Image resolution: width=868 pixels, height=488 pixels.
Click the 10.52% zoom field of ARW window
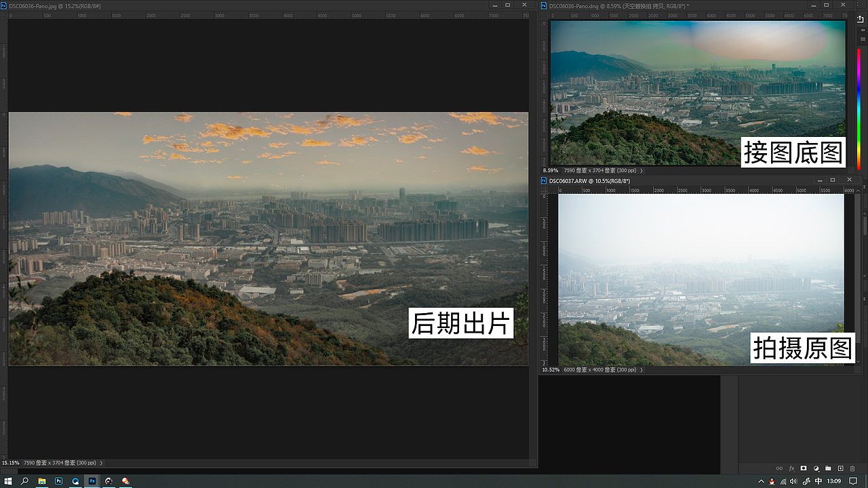pos(551,370)
